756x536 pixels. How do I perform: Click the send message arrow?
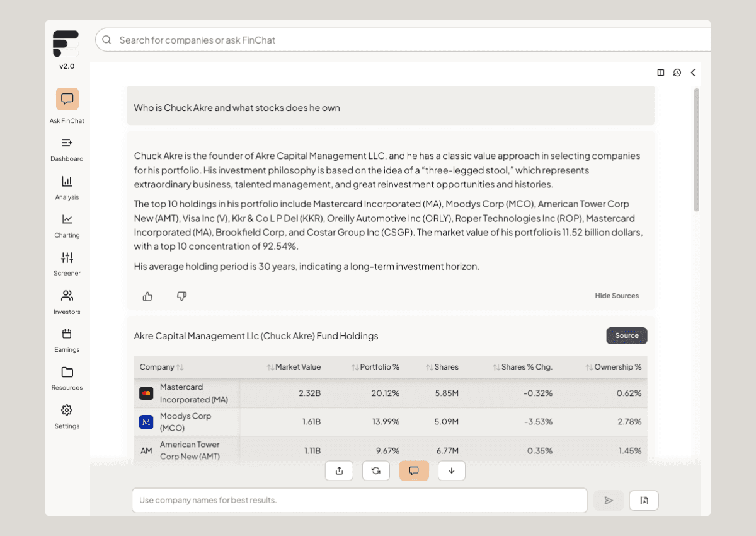pos(609,500)
